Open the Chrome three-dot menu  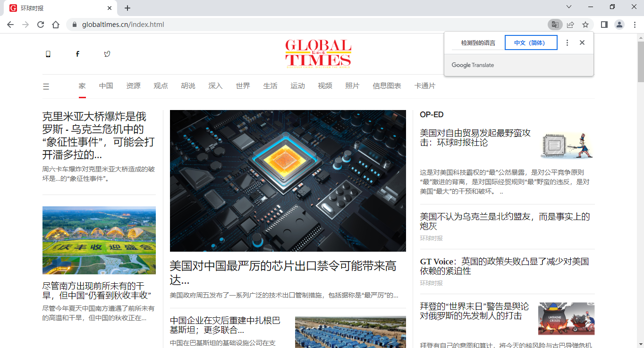(635, 25)
